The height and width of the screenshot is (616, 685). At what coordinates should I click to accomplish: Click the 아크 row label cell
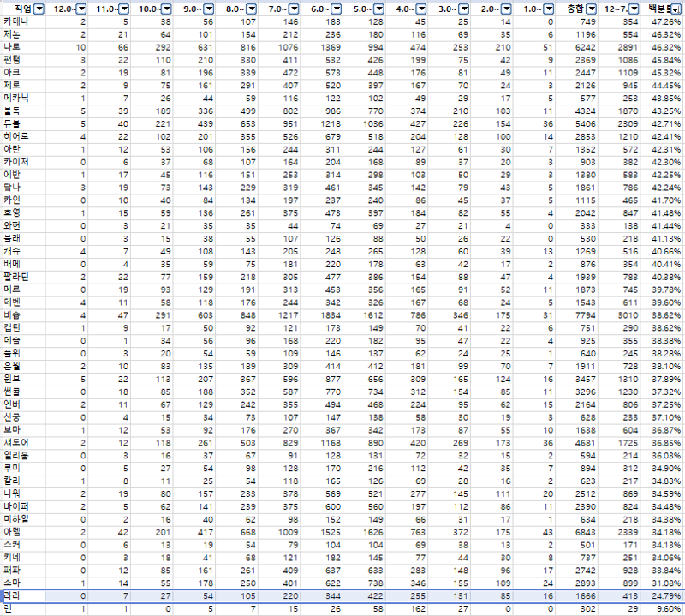[24, 73]
